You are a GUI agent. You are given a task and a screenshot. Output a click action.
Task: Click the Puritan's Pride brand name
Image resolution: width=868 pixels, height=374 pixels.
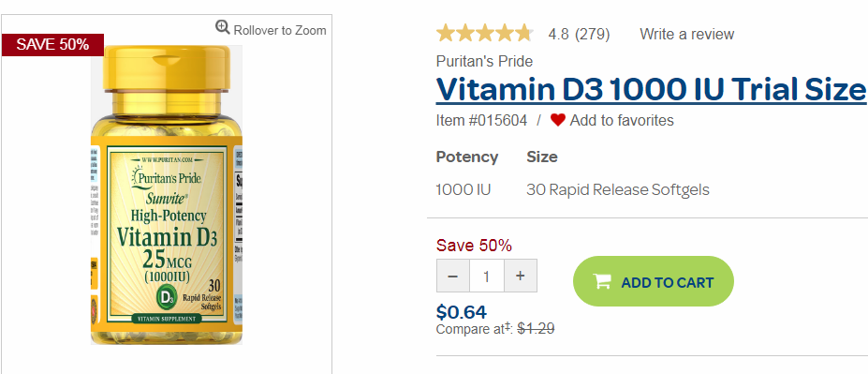pos(484,61)
